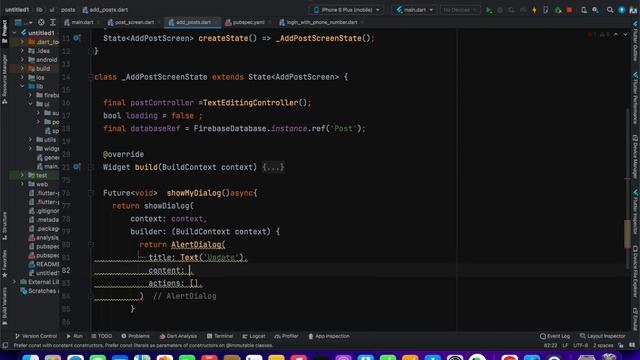Image resolution: width=640 pixels, height=360 pixels.
Task: Open the Structure side panel
Action: point(4,225)
